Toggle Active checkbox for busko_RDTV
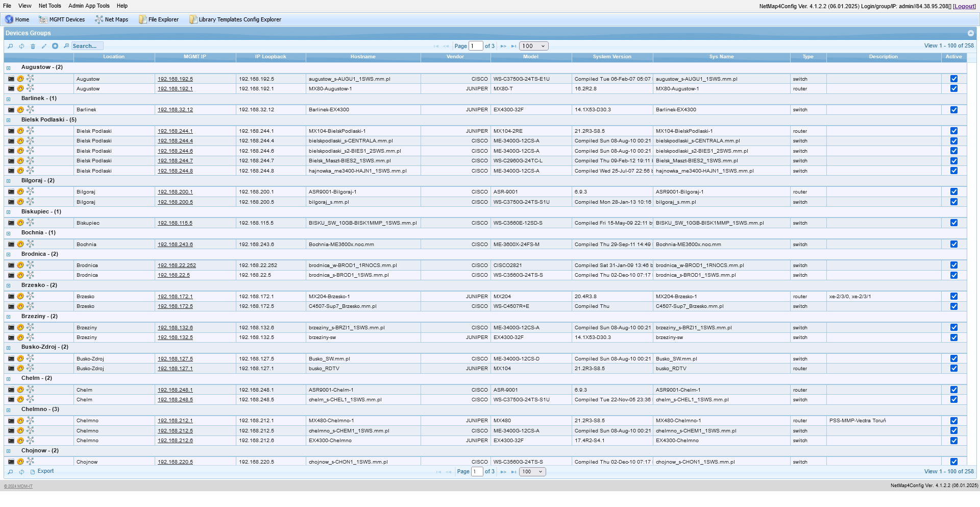The width and height of the screenshot is (980, 507). pyautogui.click(x=954, y=368)
